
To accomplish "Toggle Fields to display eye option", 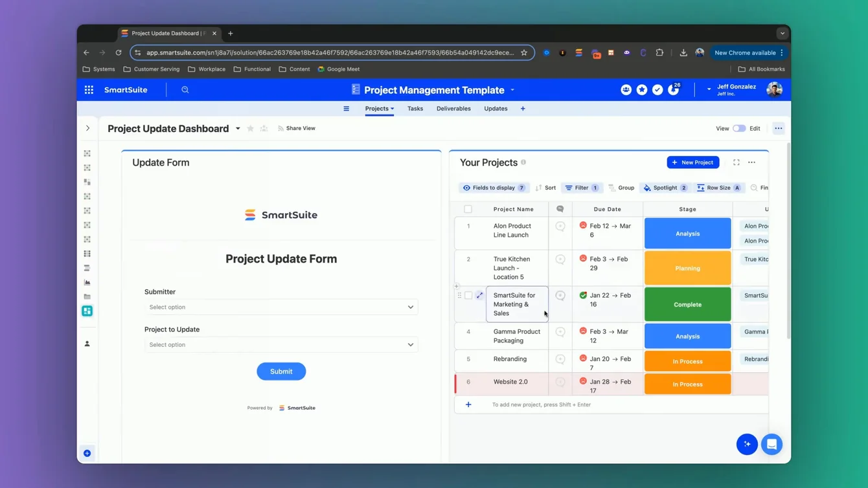I will coord(494,188).
